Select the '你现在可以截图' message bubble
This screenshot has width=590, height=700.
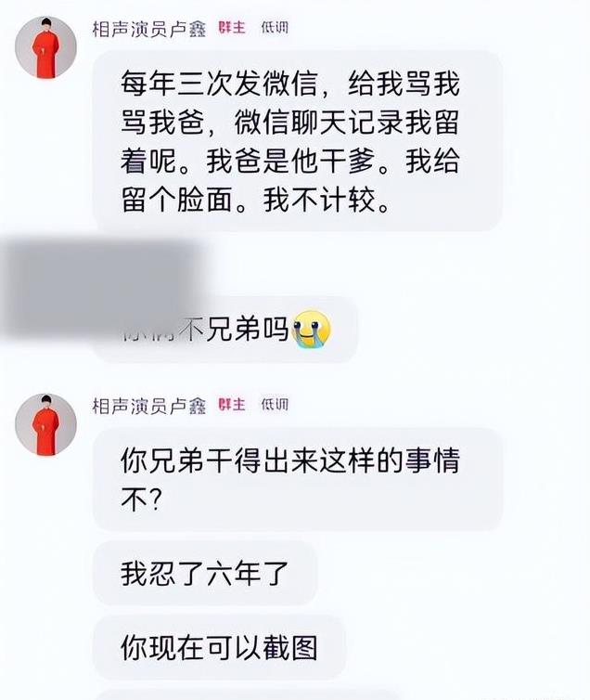click(x=219, y=648)
